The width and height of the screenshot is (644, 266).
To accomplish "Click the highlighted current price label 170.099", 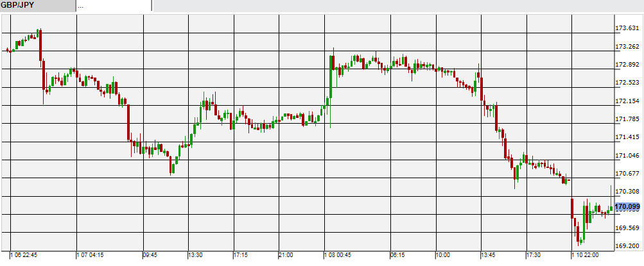I will pos(627,206).
